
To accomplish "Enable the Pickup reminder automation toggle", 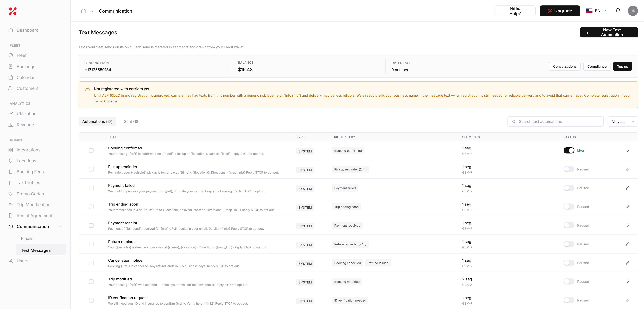I will pyautogui.click(x=569, y=169).
